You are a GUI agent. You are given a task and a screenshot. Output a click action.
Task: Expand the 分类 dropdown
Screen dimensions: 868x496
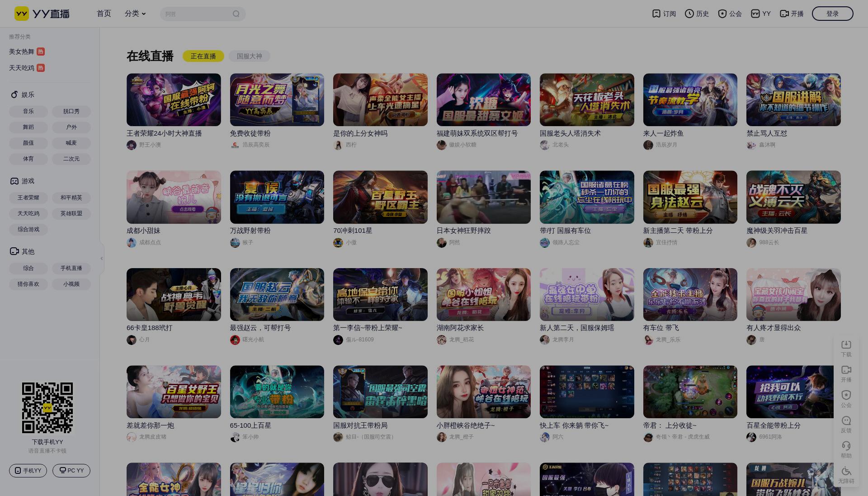point(135,14)
